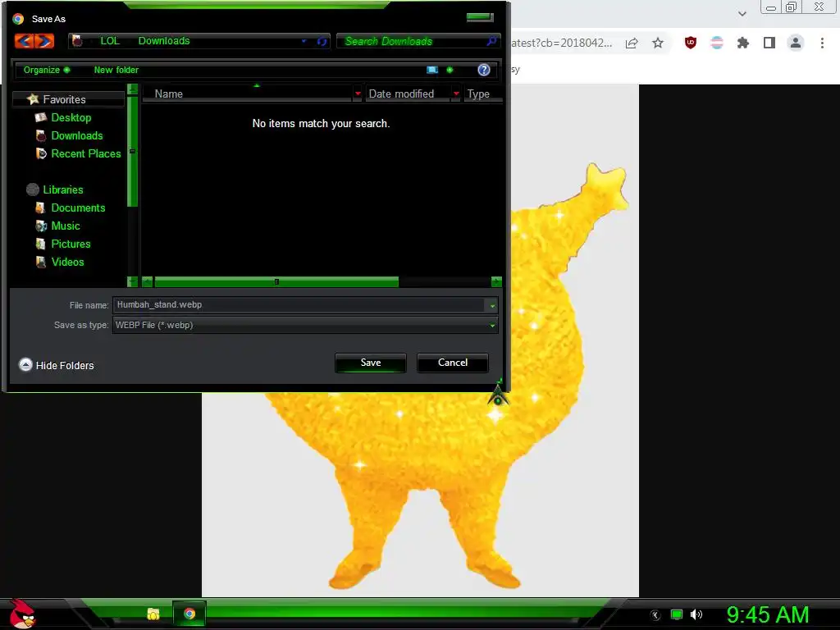Click the Libraries icon in sidebar
840x630 pixels.
(x=33, y=189)
